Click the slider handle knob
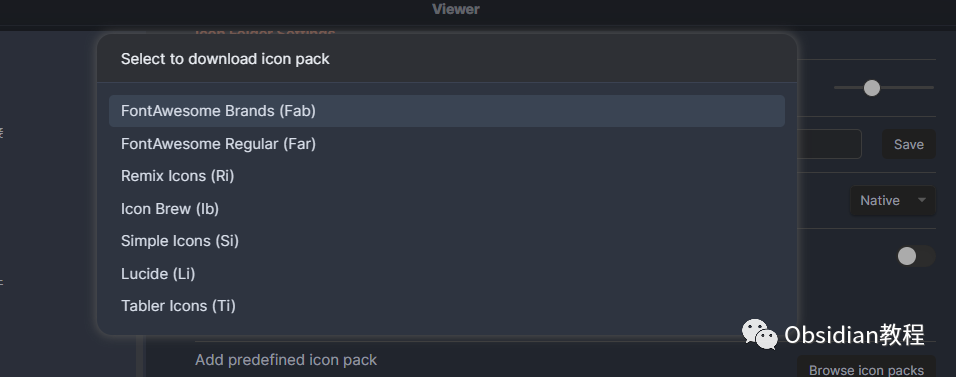956x377 pixels. click(872, 88)
